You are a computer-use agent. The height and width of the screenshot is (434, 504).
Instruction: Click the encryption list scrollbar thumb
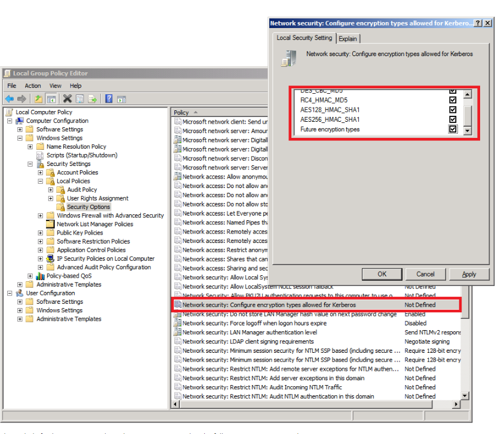point(468,116)
